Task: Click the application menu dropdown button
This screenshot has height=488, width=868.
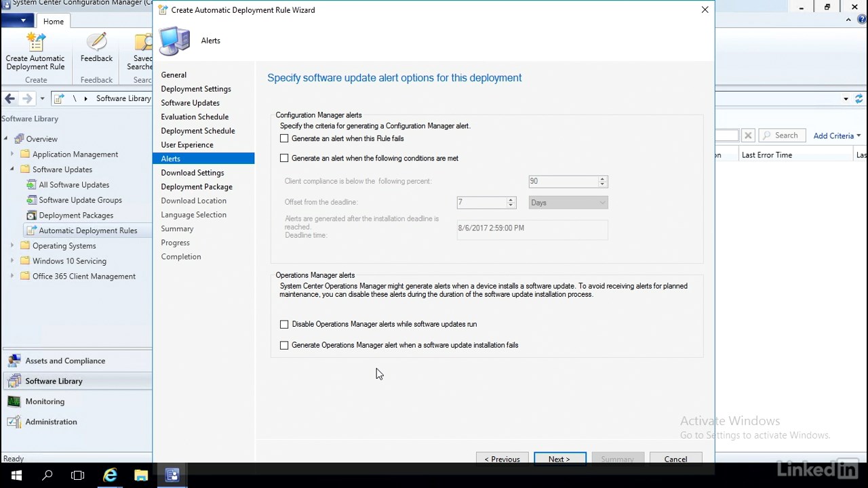Action: coord(17,21)
